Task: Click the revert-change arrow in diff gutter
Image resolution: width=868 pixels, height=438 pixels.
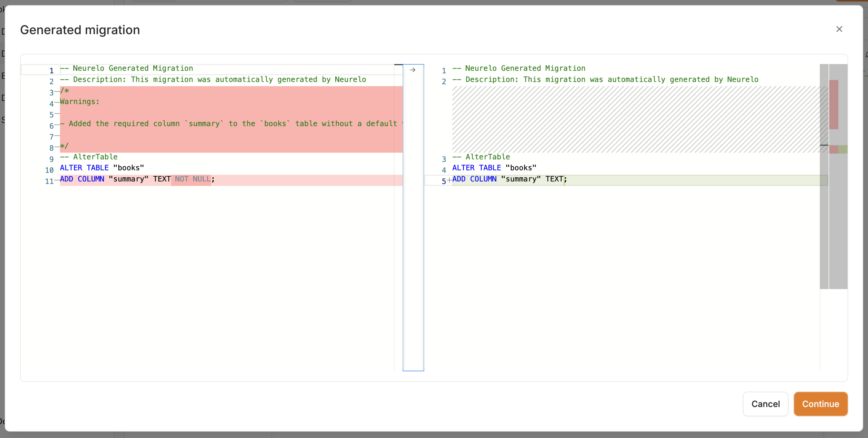Action: click(412, 70)
